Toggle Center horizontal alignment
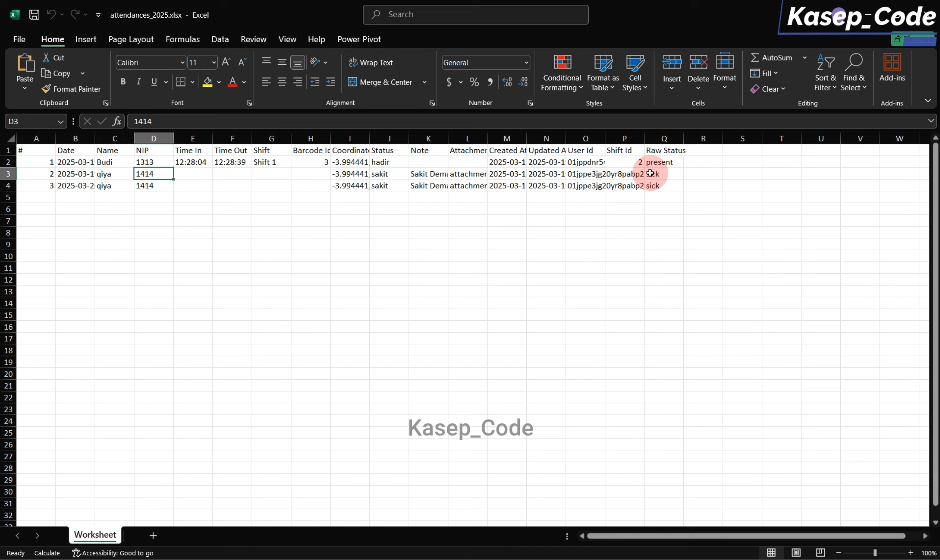Screen dimensions: 940x560 point(282,82)
